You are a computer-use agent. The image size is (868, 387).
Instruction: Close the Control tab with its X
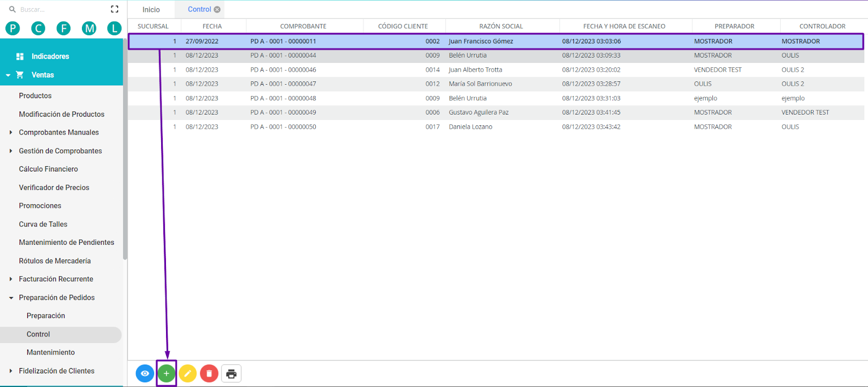pyautogui.click(x=217, y=9)
